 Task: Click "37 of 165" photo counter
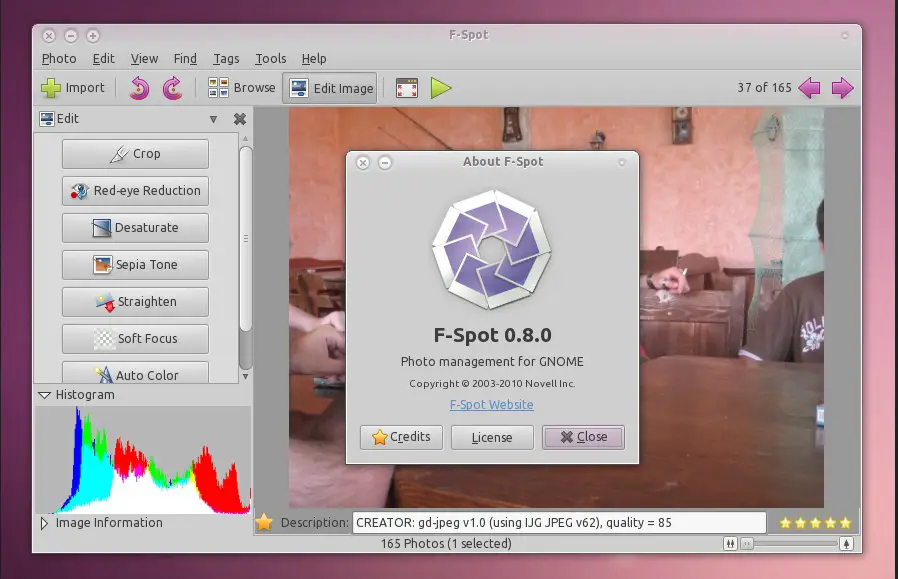click(764, 88)
